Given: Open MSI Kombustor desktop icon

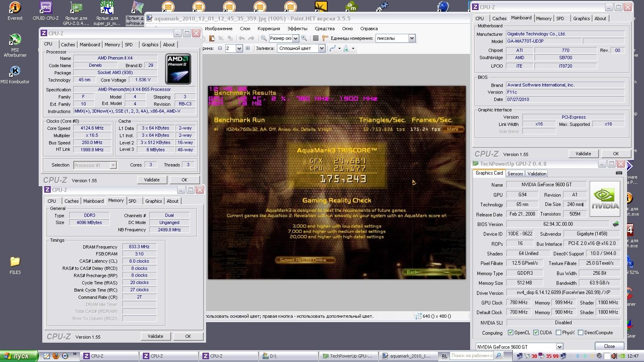Looking at the screenshot, I should (15, 74).
